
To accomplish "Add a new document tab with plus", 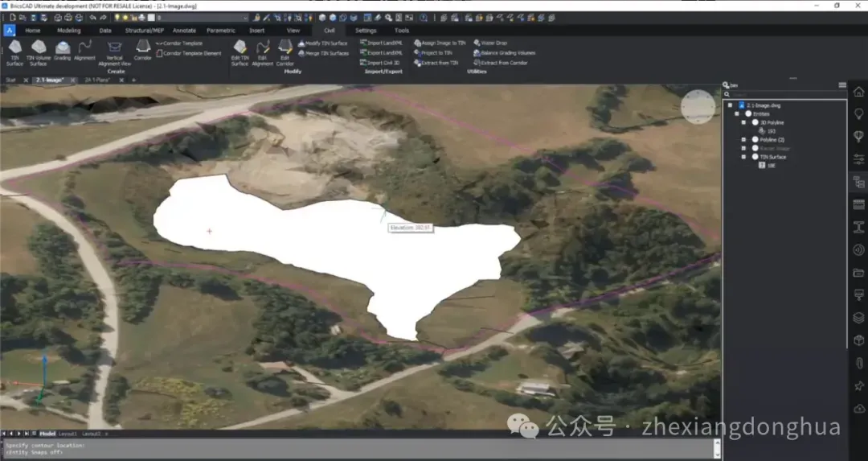I will (133, 80).
